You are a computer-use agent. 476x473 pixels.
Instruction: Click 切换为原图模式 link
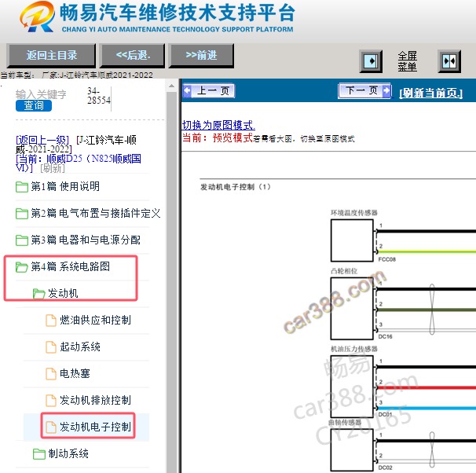[218, 125]
